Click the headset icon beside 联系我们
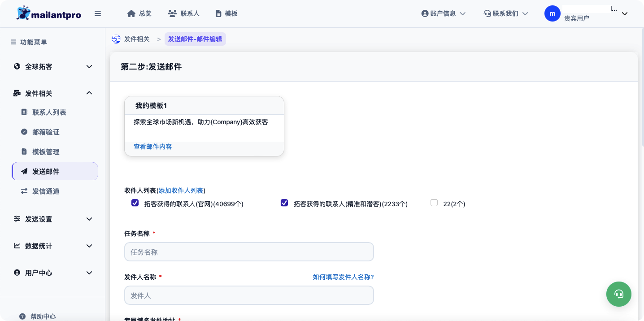644x321 pixels. [x=487, y=13]
